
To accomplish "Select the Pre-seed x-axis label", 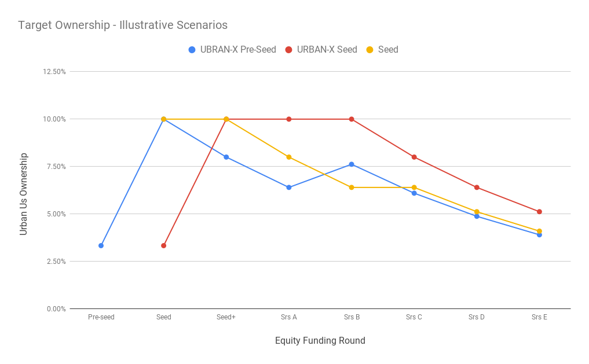I will tap(101, 317).
